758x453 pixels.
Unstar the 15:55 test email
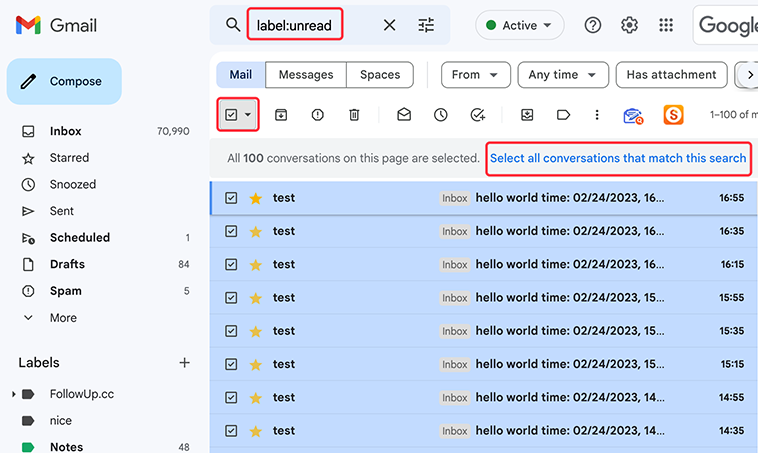coord(256,298)
